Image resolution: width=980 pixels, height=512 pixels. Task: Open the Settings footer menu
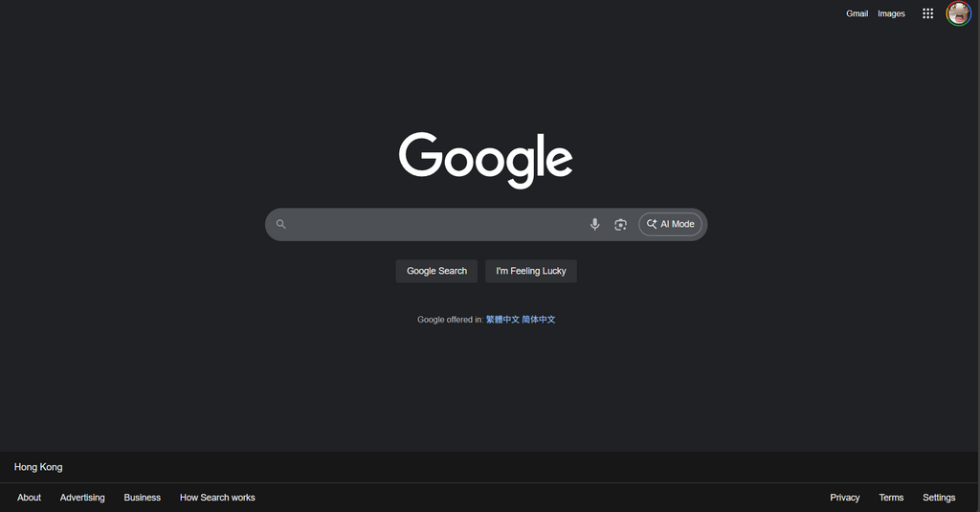point(939,498)
